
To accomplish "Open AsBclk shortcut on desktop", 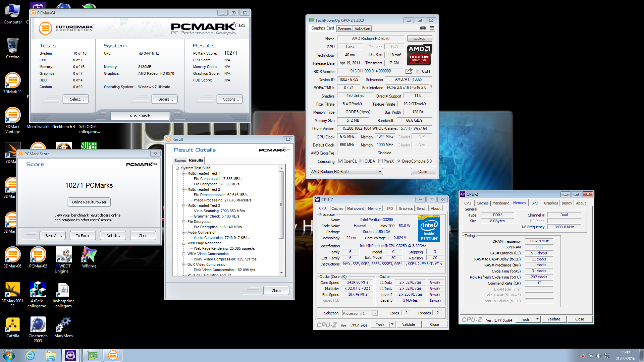I will [x=38, y=295].
